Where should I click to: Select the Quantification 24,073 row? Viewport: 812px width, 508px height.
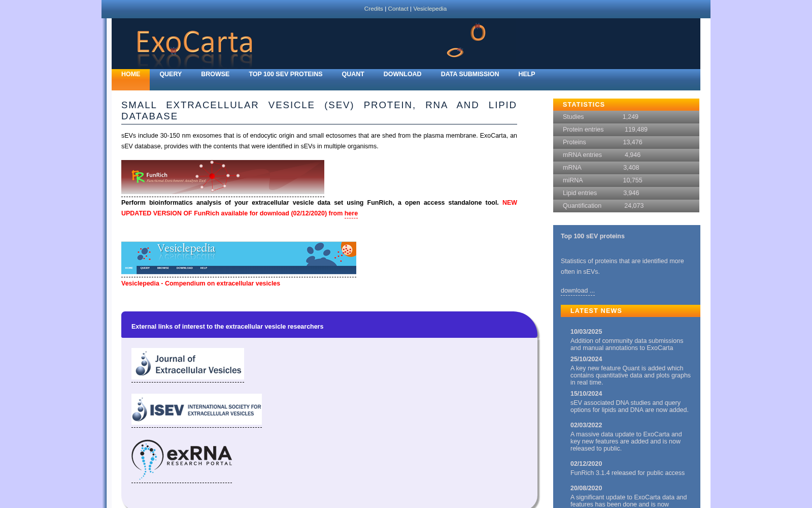point(626,206)
